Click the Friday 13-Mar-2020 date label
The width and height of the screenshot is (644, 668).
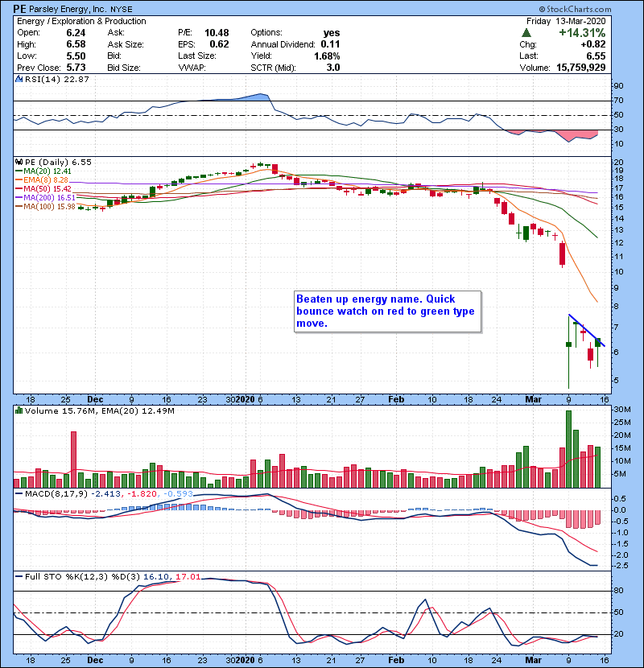point(566,21)
